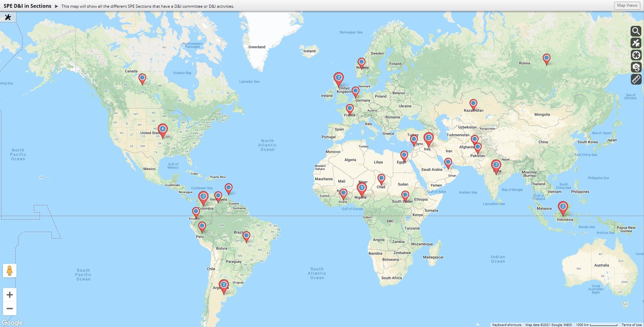Activate Street View Pegman mode
The width and height of the screenshot is (644, 327).
10,270
